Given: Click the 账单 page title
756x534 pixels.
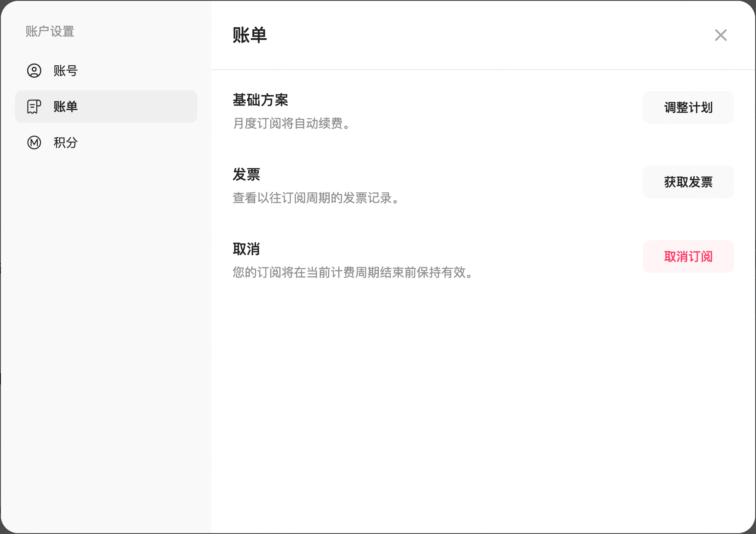Looking at the screenshot, I should [x=249, y=36].
